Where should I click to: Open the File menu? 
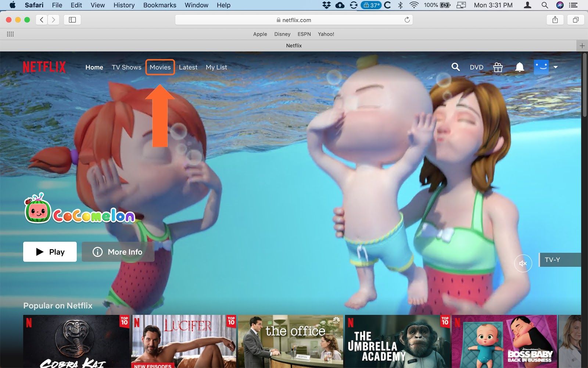(x=57, y=5)
